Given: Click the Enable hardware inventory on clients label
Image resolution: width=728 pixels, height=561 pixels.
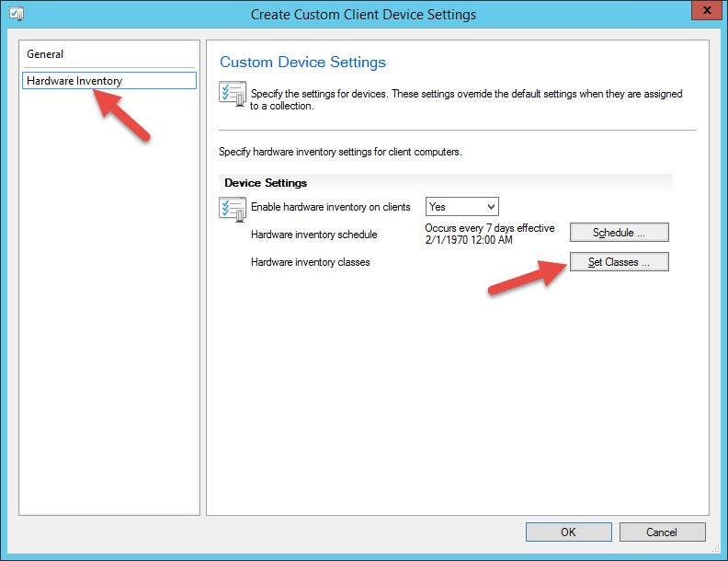Looking at the screenshot, I should coord(330,207).
